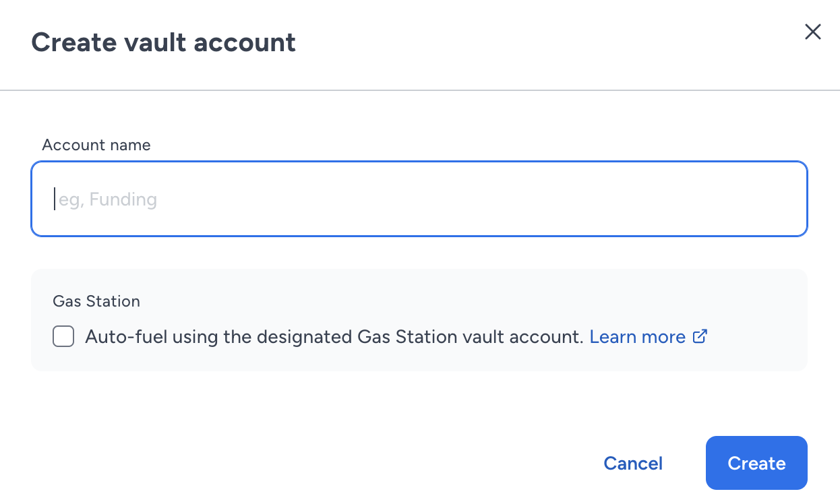Click the 'eg, Funding' placeholder text
This screenshot has height=504, width=840.
108,199
